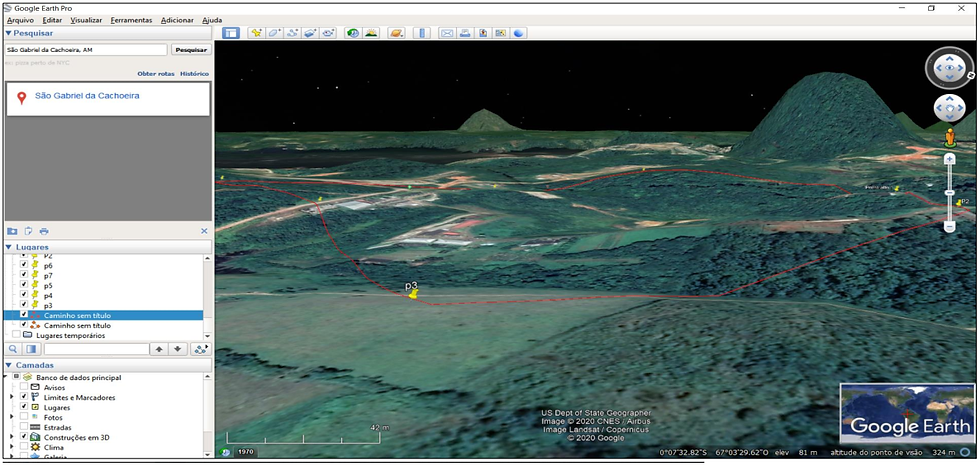Open the Ferramentas menu
This screenshot has width=980, height=465.
point(131,20)
